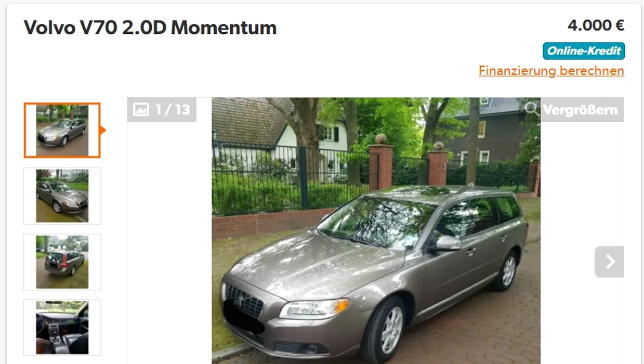Go to next photo with right chevron

tap(609, 262)
